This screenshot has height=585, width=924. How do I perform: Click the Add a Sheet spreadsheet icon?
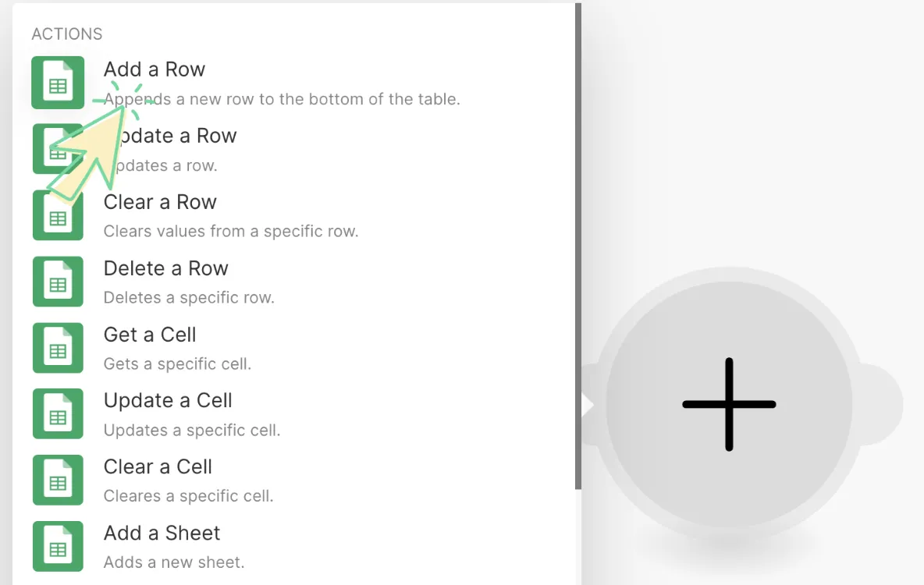(x=58, y=546)
